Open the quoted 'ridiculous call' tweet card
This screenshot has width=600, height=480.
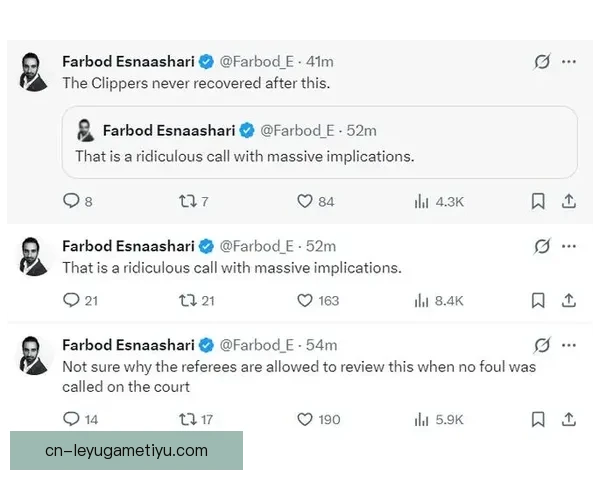[319, 143]
